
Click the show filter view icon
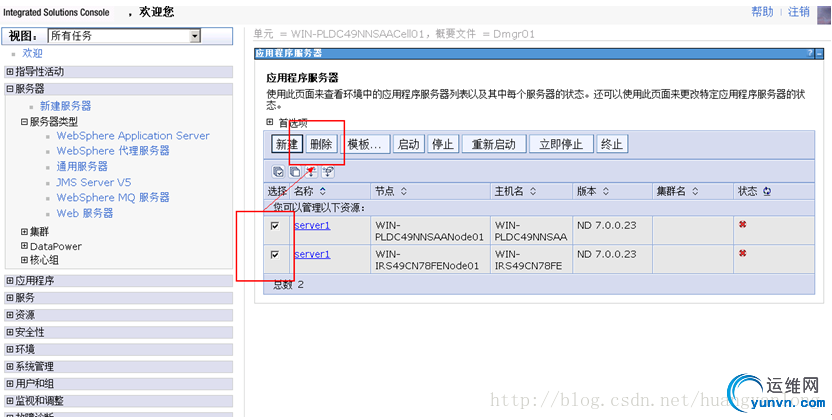[x=311, y=171]
